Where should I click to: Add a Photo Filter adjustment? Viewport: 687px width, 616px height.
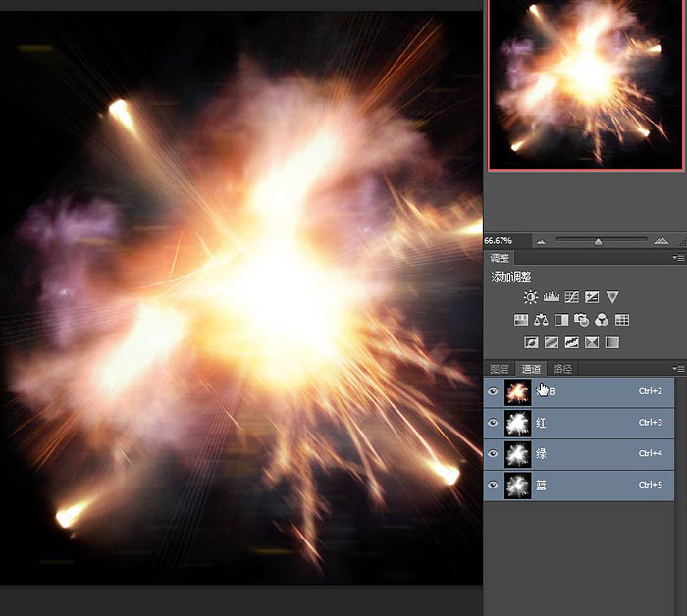pos(581,320)
